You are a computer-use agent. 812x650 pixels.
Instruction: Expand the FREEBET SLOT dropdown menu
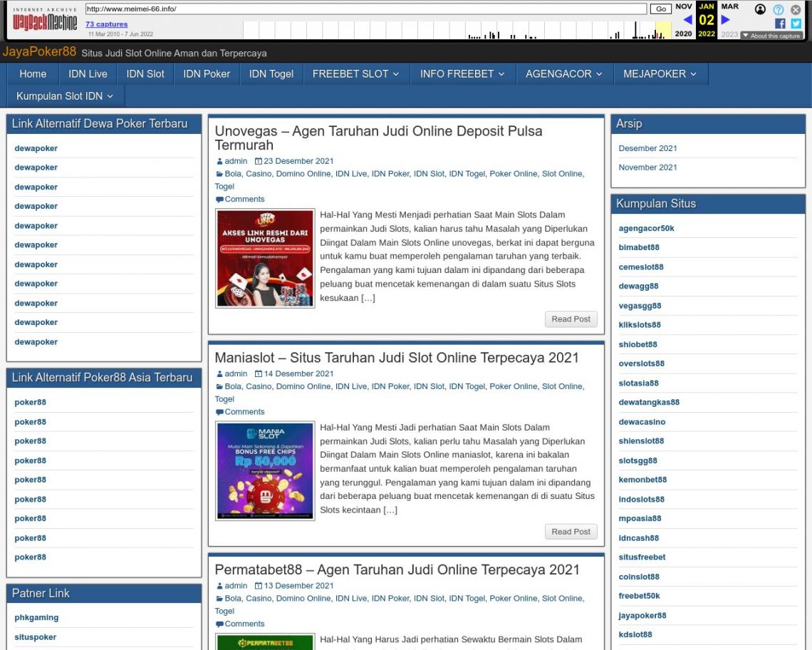355,73
